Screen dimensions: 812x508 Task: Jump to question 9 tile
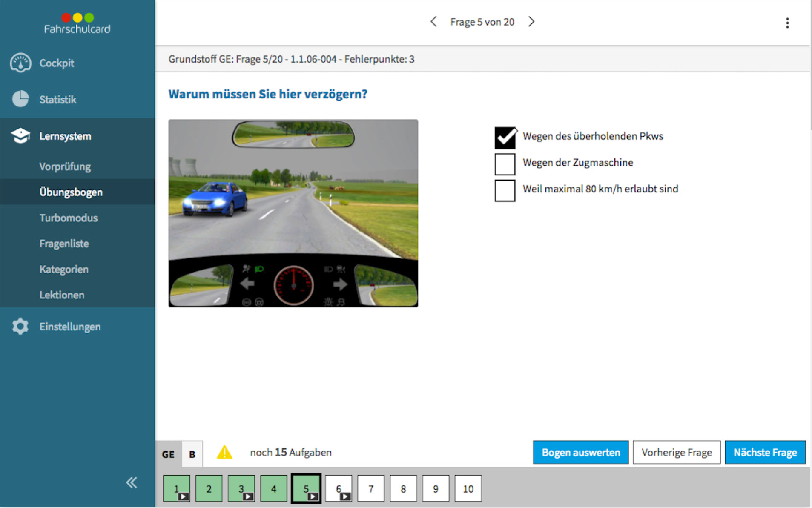point(436,488)
